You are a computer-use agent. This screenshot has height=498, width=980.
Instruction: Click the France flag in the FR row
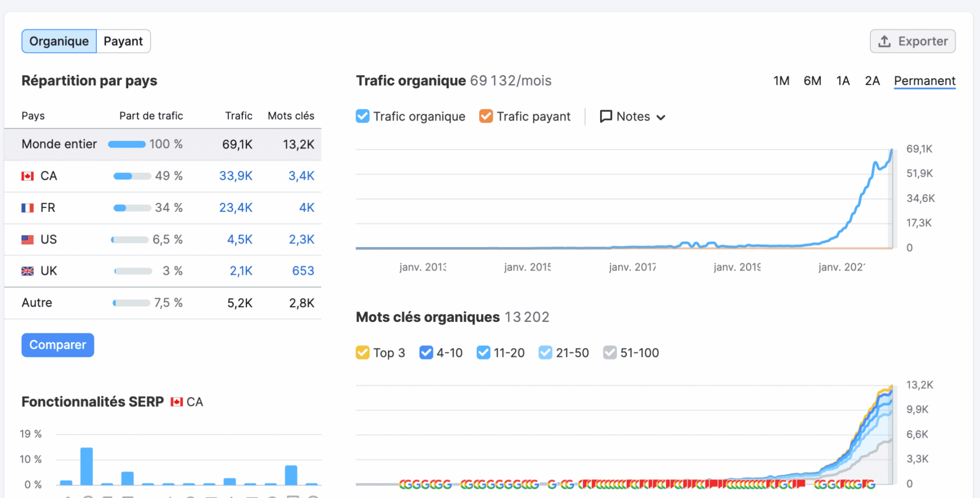pos(28,208)
